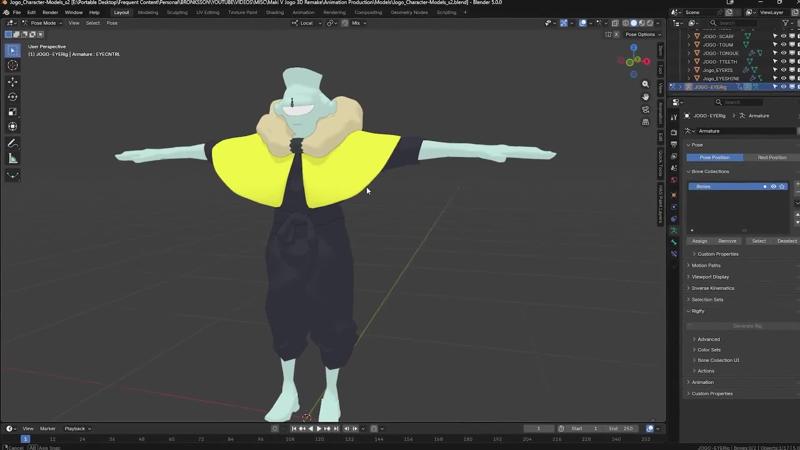Switch to the Layout workspace tab

pyautogui.click(x=121, y=12)
